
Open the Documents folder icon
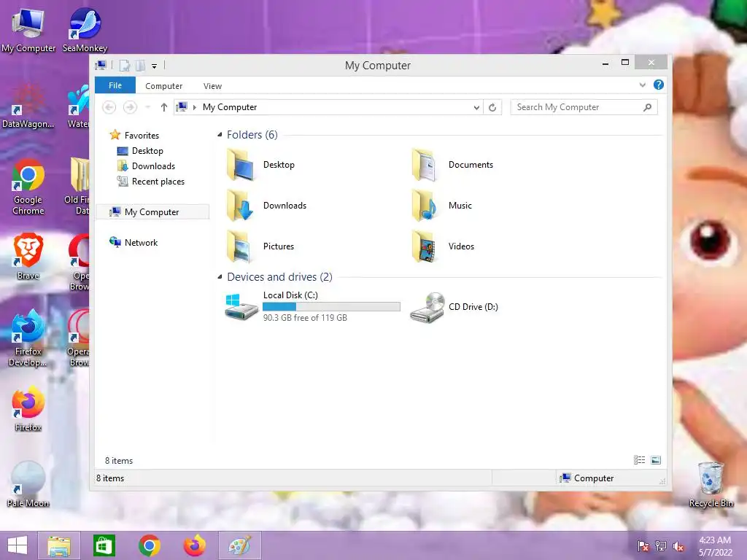point(425,165)
